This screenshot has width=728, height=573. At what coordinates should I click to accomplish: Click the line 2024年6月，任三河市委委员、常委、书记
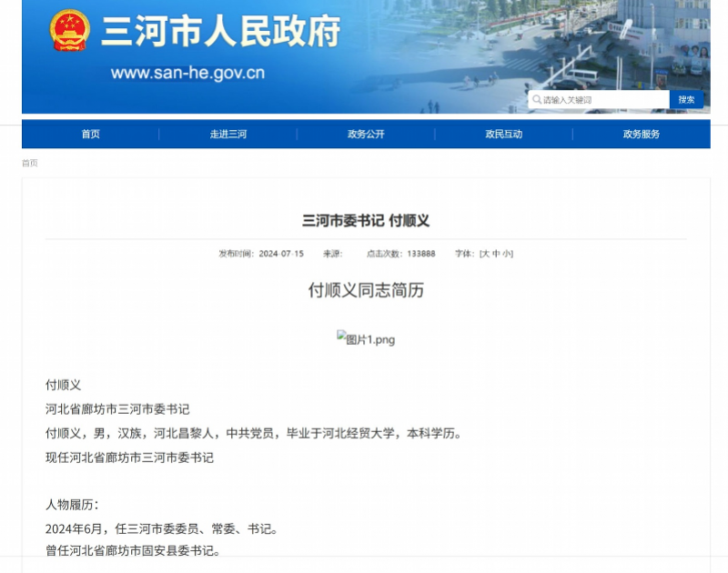click(162, 529)
